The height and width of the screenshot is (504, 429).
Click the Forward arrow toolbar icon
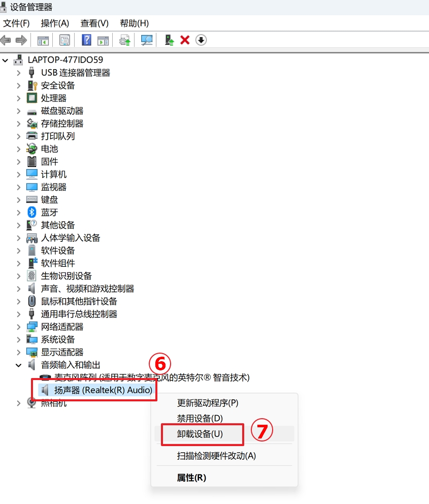(x=21, y=40)
